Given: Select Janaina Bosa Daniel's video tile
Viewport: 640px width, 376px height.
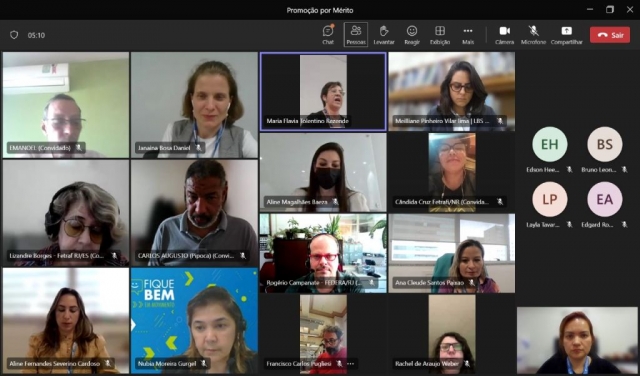Looking at the screenshot, I should [x=194, y=105].
